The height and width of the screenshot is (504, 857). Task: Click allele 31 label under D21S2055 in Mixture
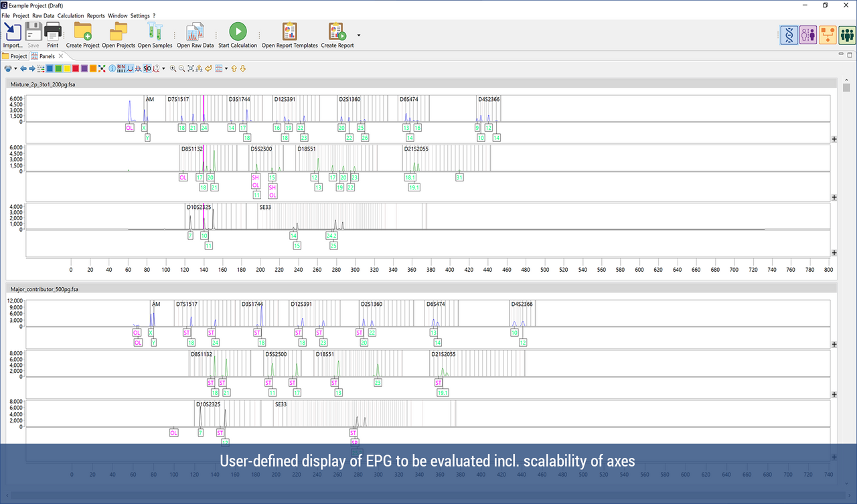point(459,177)
